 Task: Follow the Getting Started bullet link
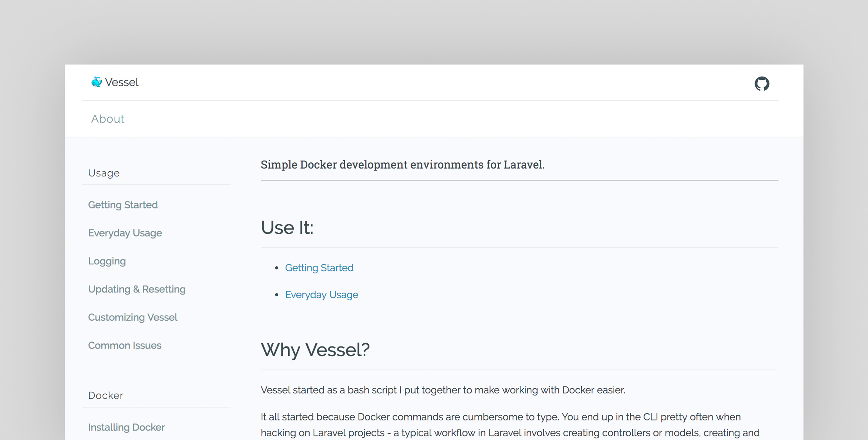click(x=319, y=268)
